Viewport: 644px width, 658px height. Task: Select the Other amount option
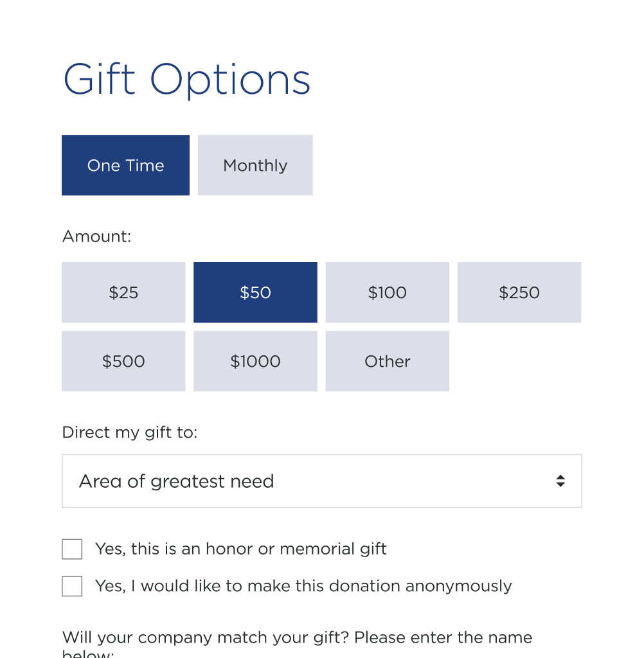(387, 361)
